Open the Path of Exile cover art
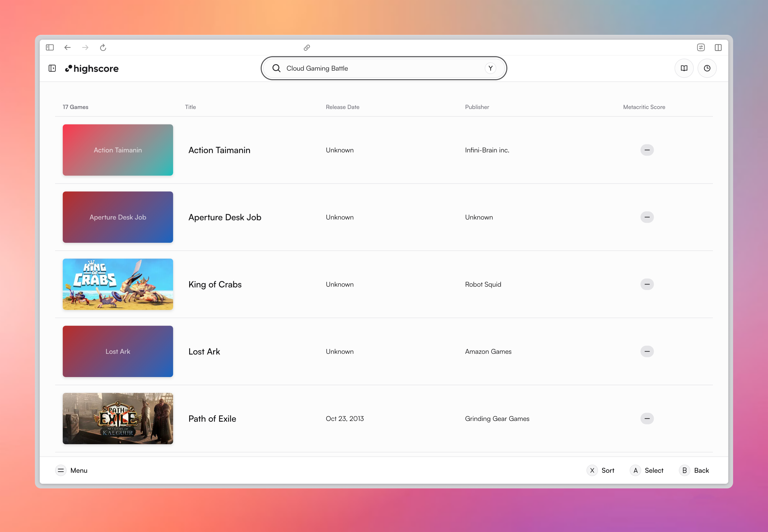This screenshot has height=532, width=768. tap(118, 418)
